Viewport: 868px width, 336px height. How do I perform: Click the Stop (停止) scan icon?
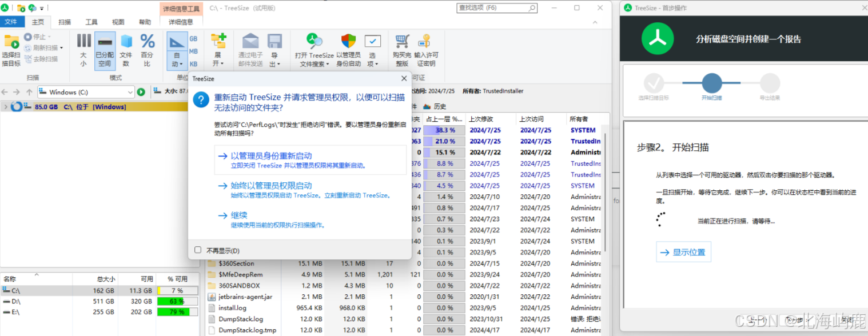point(28,37)
